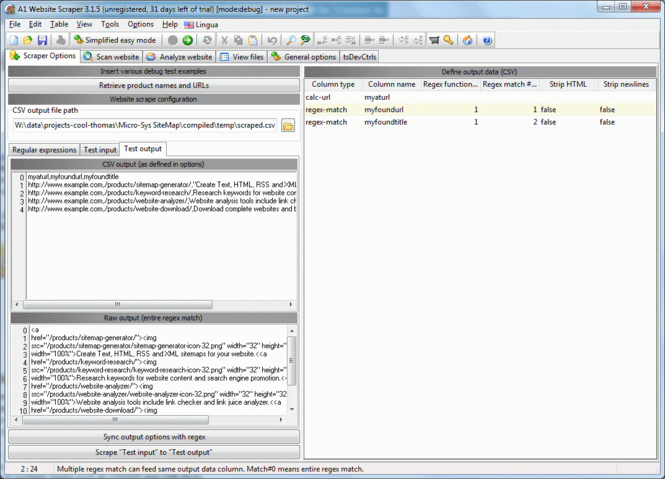
Task: Click Sync output options with regex button
Action: coord(154,437)
